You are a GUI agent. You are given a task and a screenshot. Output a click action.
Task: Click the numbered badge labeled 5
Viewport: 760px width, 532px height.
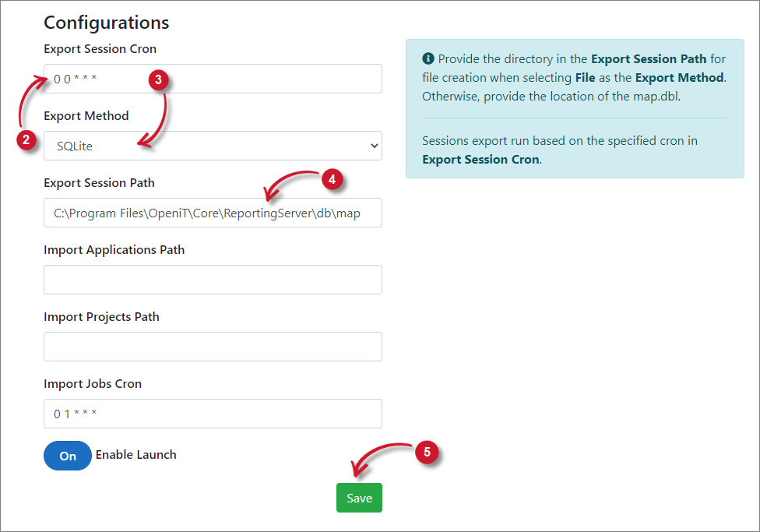[x=427, y=453]
